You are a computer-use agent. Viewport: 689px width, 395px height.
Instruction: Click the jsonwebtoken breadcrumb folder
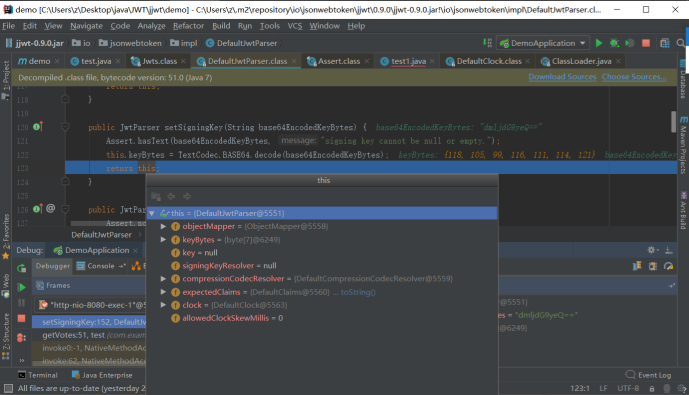130,43
